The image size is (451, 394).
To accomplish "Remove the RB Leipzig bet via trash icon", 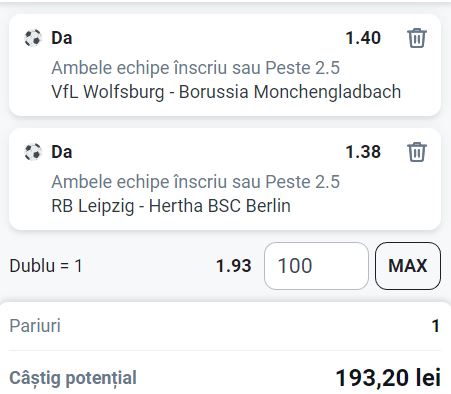I will (417, 152).
